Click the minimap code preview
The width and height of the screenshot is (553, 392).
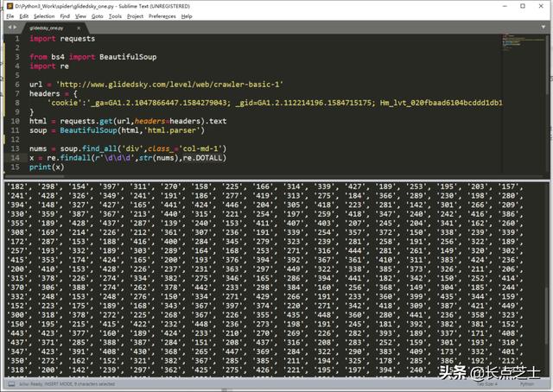click(x=523, y=42)
